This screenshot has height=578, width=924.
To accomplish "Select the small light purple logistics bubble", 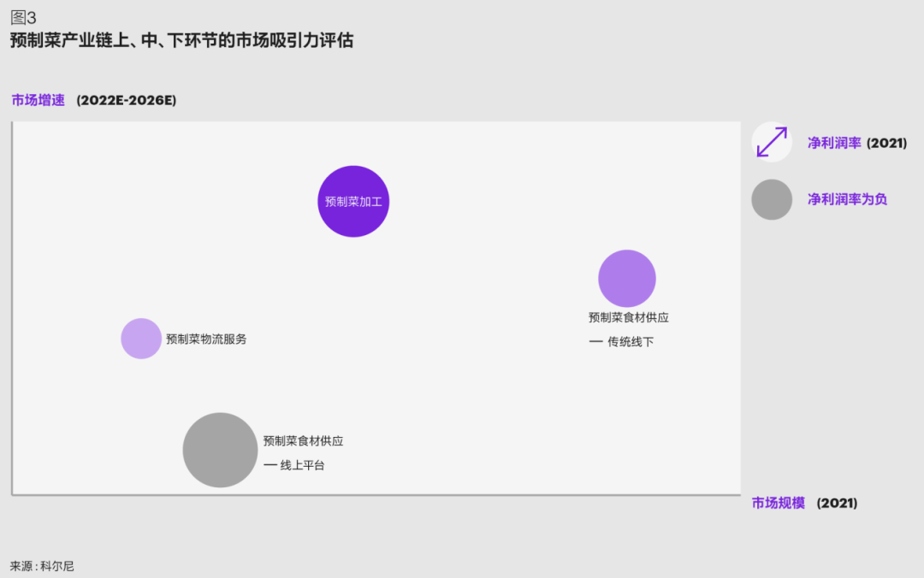I will (x=141, y=339).
